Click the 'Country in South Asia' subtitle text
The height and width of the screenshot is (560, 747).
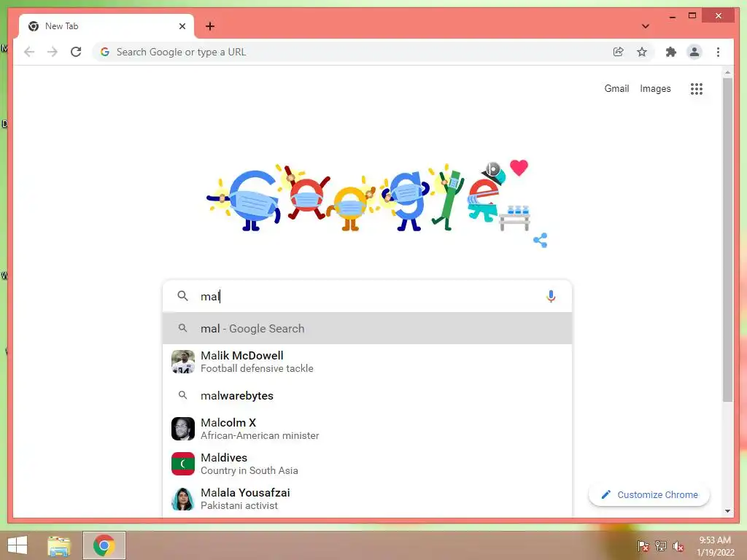(x=249, y=470)
